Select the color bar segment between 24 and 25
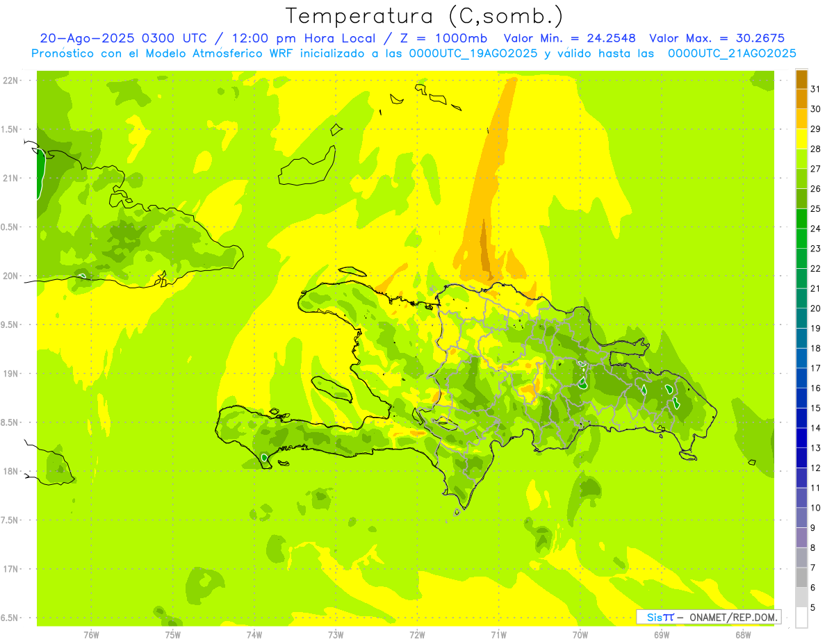 coord(801,219)
